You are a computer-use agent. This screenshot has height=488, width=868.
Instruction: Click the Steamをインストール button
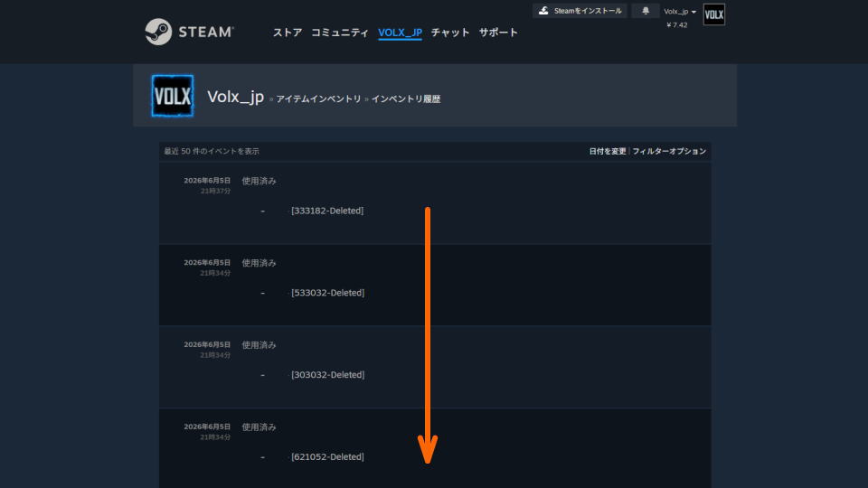click(580, 11)
